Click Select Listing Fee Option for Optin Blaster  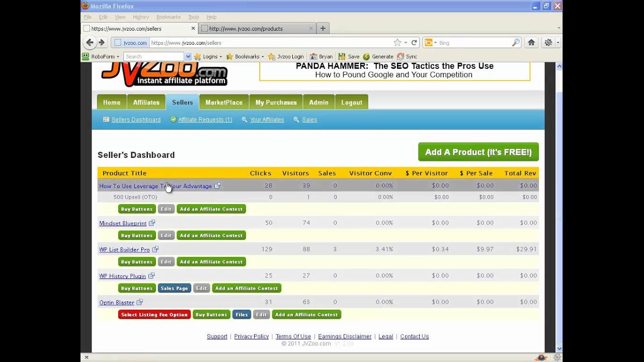click(x=154, y=314)
